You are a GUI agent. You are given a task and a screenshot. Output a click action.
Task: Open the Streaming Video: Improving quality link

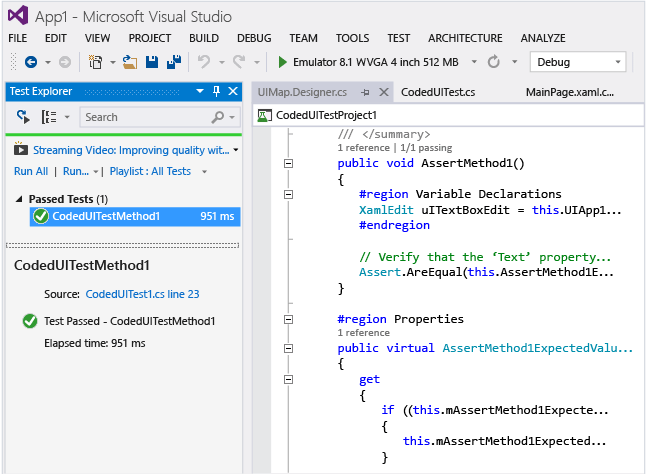131,150
